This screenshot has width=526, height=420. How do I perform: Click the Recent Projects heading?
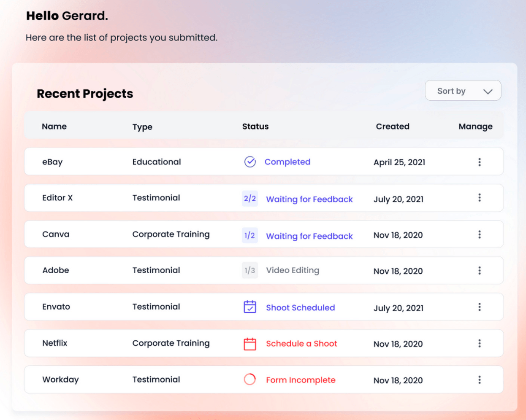[x=85, y=94]
